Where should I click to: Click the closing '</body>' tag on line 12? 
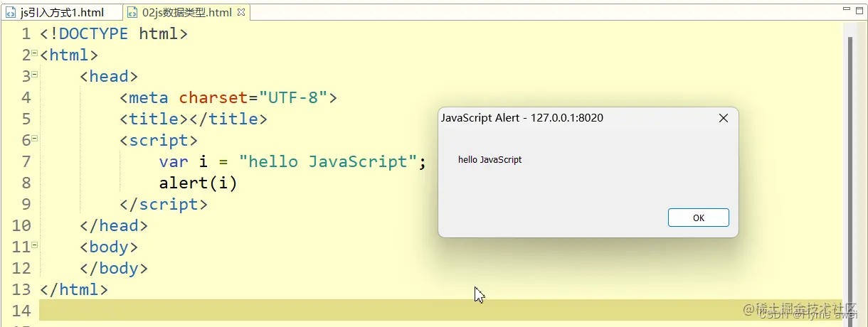click(x=114, y=268)
